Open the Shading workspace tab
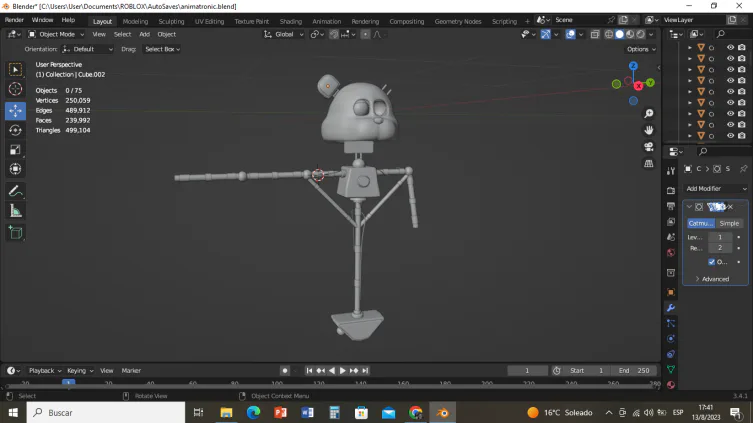 coord(291,21)
